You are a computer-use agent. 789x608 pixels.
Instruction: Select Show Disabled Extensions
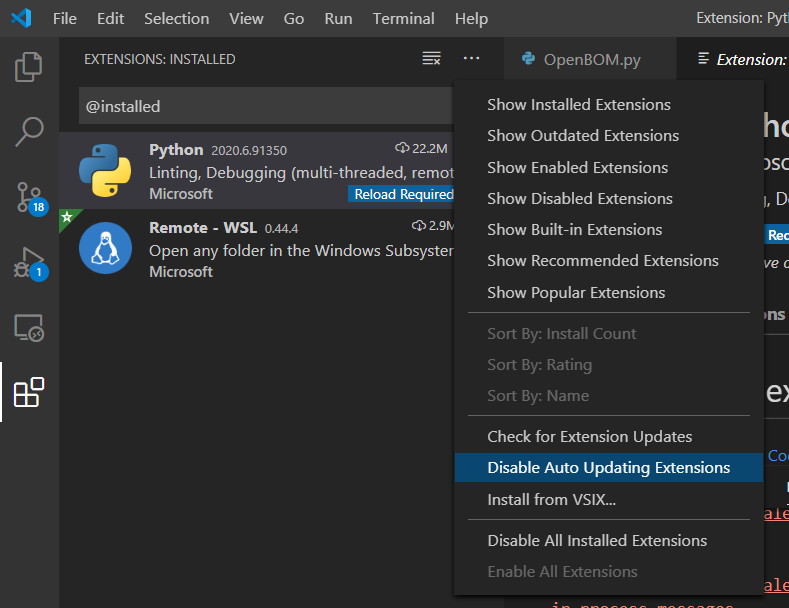[609, 199]
